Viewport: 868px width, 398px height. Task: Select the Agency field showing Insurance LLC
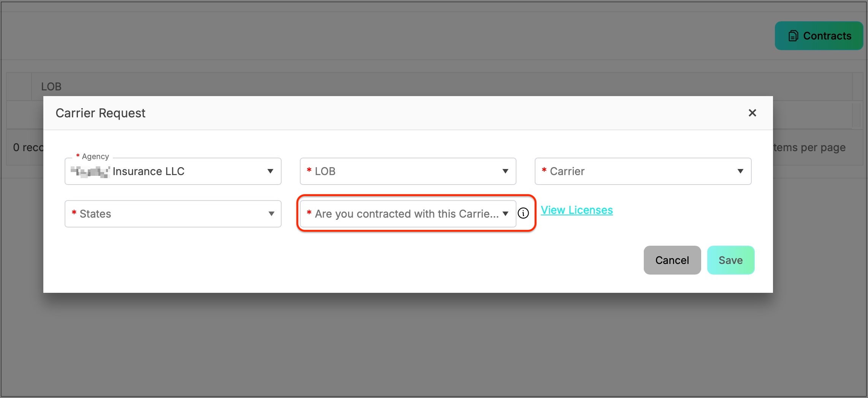173,171
